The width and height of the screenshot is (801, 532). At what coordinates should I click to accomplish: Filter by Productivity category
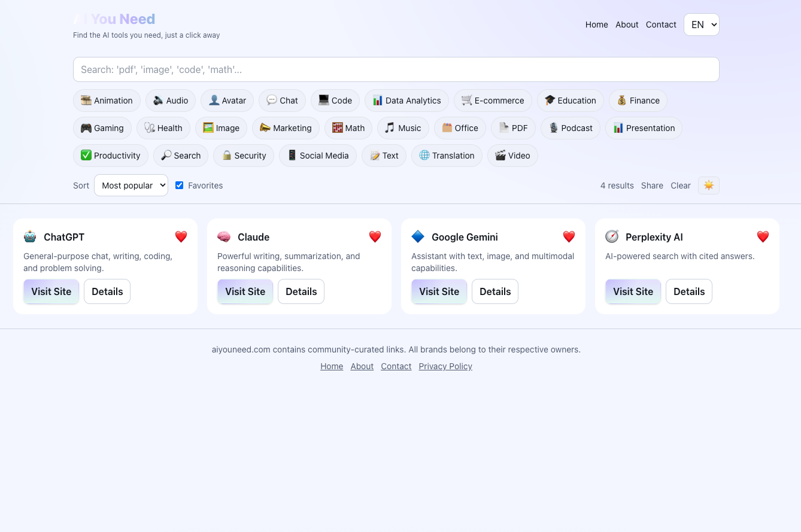coord(111,156)
